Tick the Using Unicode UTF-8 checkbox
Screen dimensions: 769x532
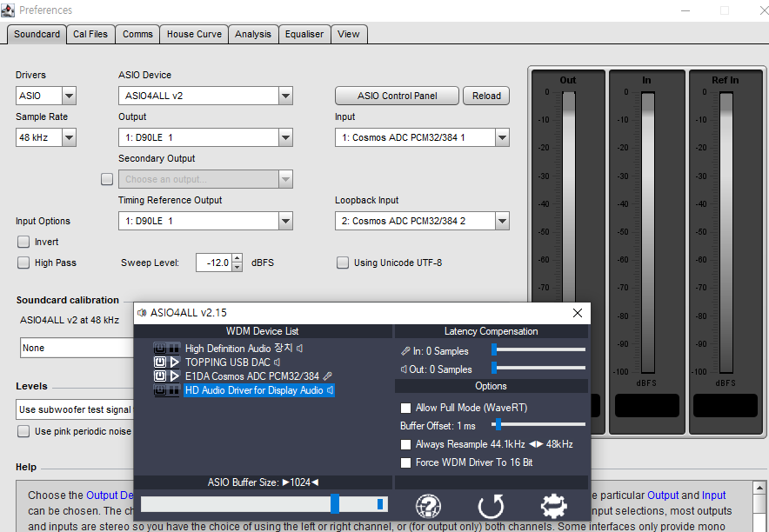click(343, 263)
